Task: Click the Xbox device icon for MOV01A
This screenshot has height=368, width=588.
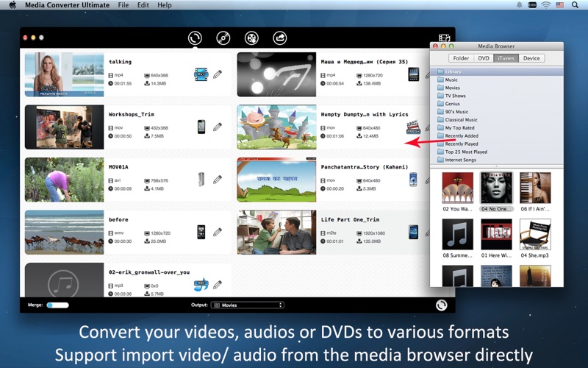Action: pos(201,180)
